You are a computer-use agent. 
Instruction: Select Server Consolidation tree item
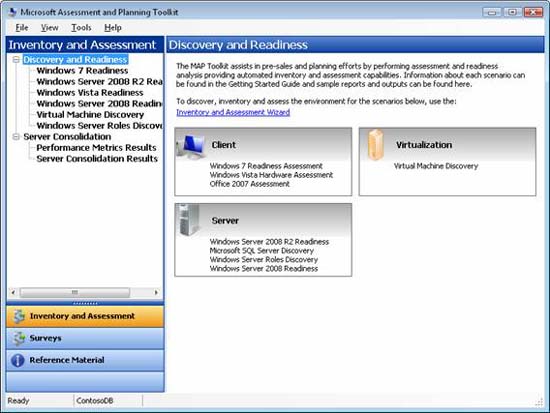click(67, 136)
